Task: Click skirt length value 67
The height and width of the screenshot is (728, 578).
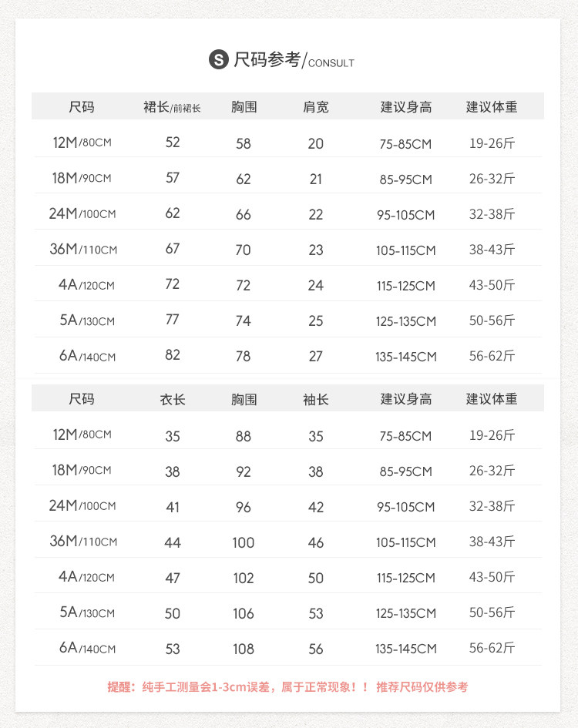Action: coord(173,249)
